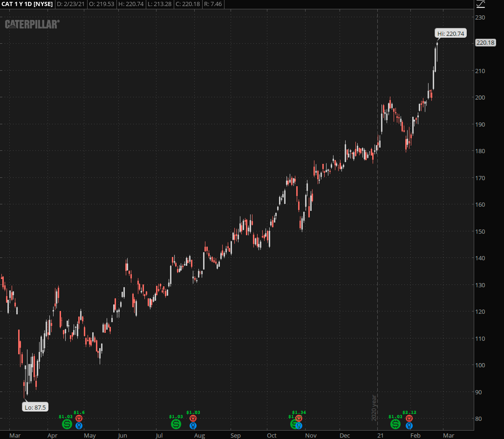
Task: Open the October earnings icon labeled $1.34
Action: click(x=299, y=418)
